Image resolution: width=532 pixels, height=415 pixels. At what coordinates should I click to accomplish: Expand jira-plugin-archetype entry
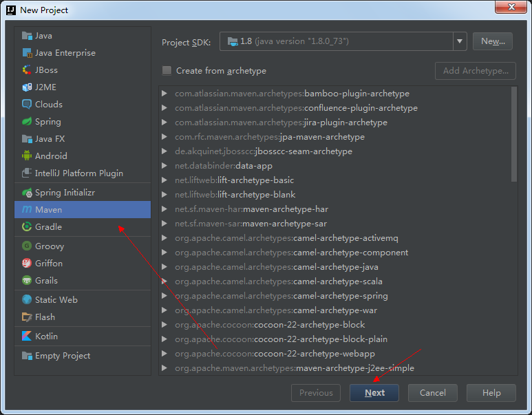tap(164, 122)
